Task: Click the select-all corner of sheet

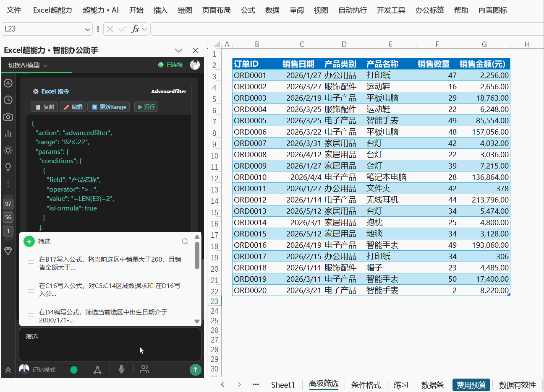Action: (217, 44)
